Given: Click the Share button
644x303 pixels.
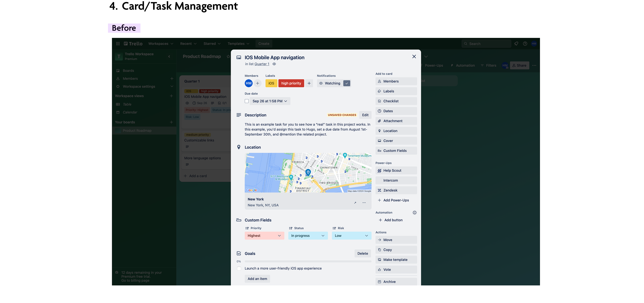Looking at the screenshot, I should [x=519, y=65].
